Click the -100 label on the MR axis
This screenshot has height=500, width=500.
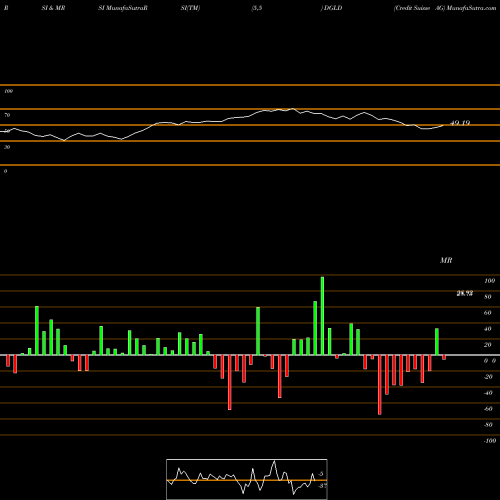490,441
